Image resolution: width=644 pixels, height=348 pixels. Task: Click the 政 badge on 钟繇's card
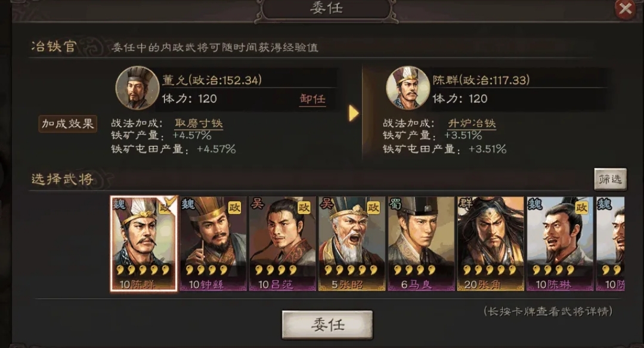(x=235, y=207)
